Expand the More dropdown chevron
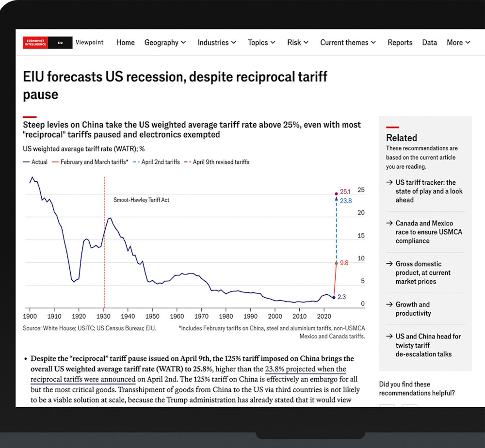The width and height of the screenshot is (485, 448). pos(468,43)
